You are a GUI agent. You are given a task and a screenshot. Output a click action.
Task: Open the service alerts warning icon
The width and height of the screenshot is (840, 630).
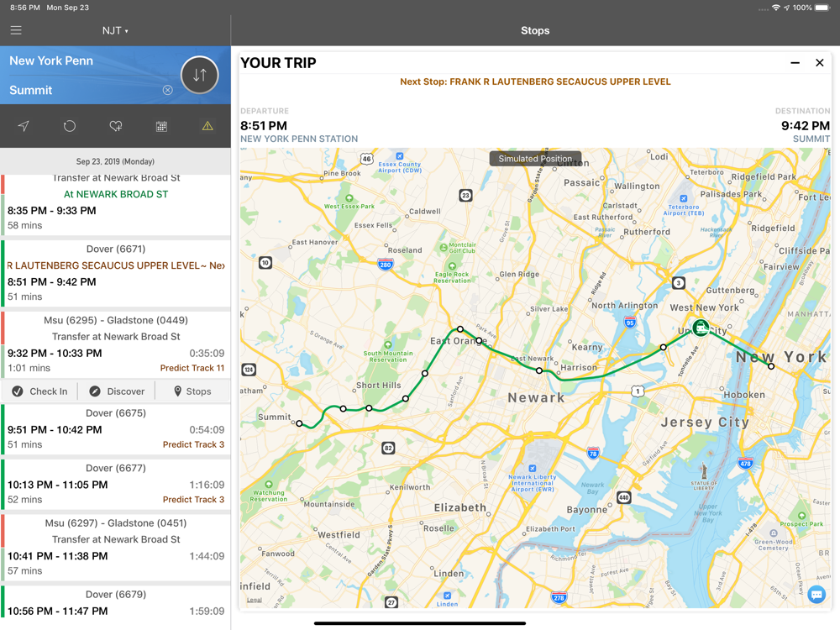click(207, 126)
